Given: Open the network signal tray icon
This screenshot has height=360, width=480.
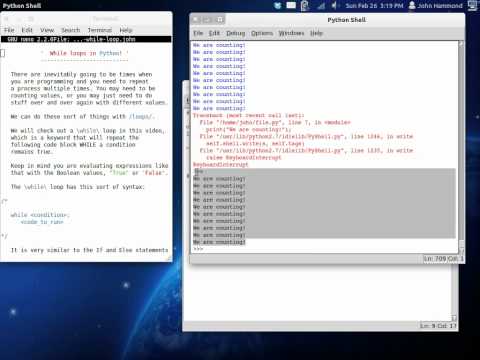Looking at the screenshot, I should click(321, 6).
